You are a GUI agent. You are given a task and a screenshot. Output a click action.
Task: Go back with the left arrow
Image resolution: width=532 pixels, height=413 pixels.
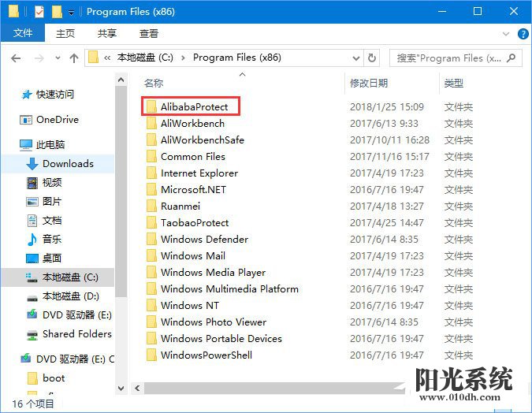16,58
